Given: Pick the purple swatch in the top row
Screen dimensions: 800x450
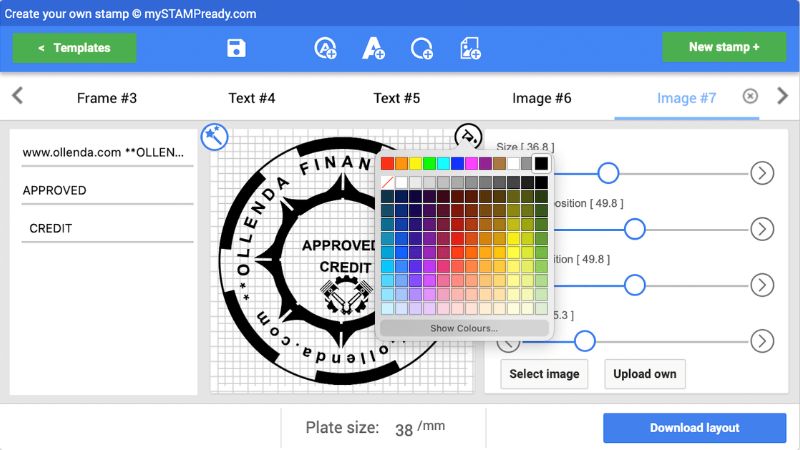Looking at the screenshot, I should coord(485,163).
